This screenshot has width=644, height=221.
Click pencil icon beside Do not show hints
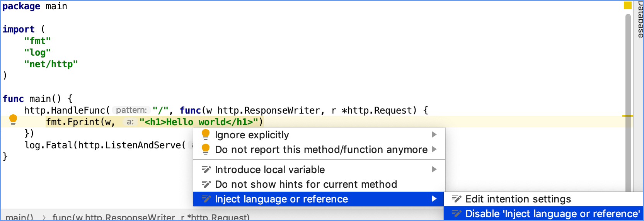(206, 184)
